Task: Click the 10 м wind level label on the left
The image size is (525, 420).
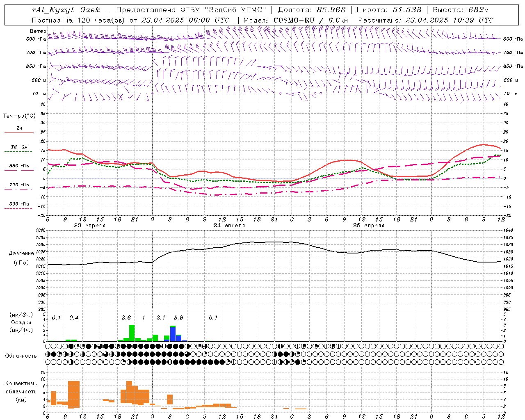Action: click(x=39, y=94)
